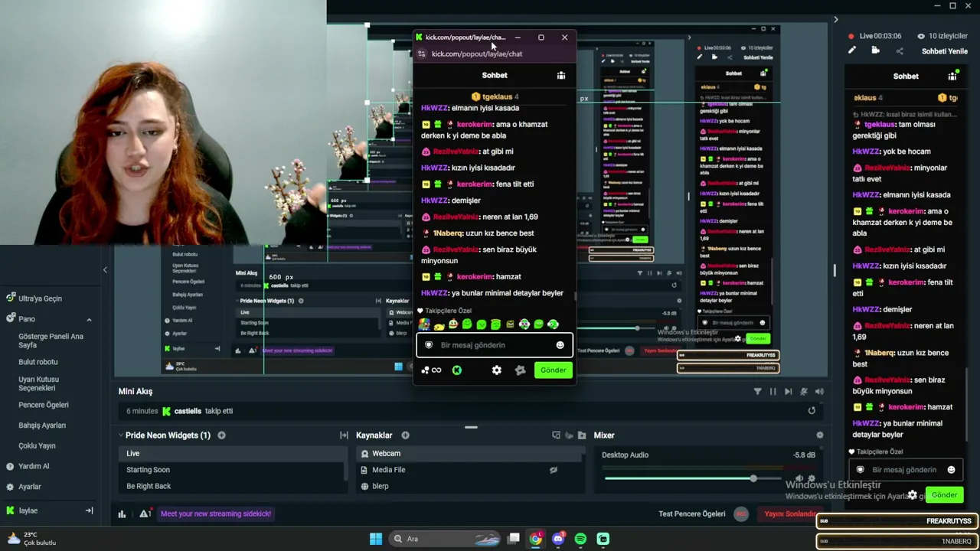Click the taskbar Ara search box

(446, 539)
